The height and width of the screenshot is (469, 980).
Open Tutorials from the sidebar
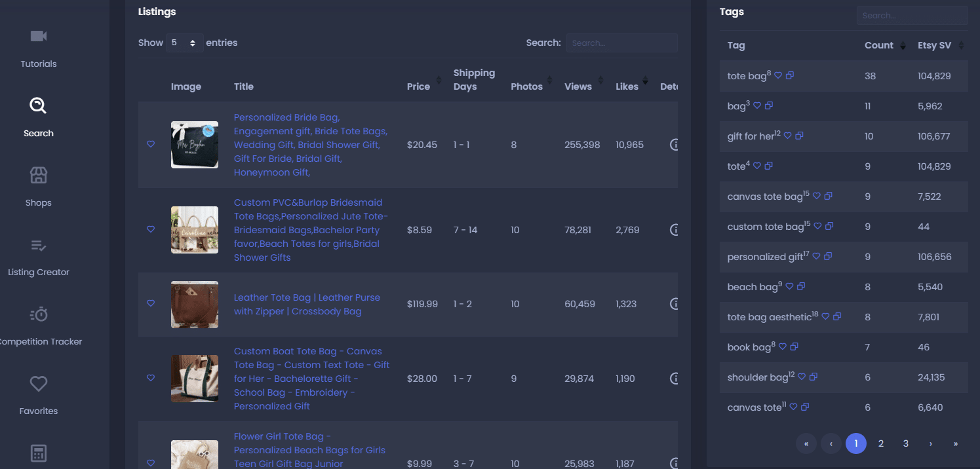click(x=39, y=47)
